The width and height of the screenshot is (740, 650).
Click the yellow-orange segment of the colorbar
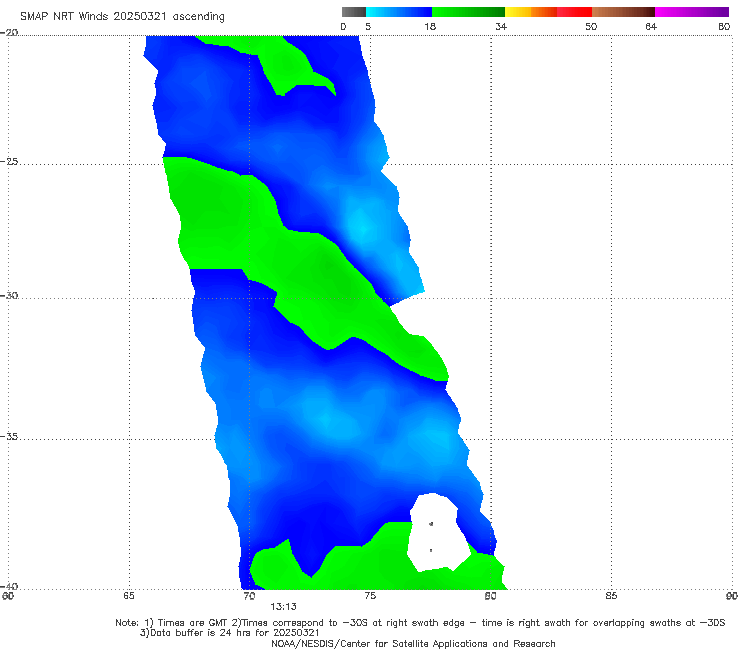click(x=530, y=12)
